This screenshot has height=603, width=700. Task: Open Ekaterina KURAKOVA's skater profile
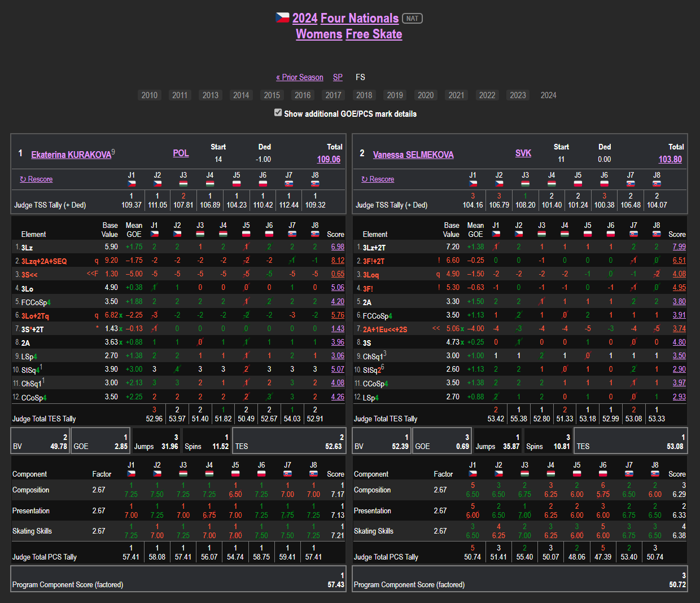[x=71, y=155]
